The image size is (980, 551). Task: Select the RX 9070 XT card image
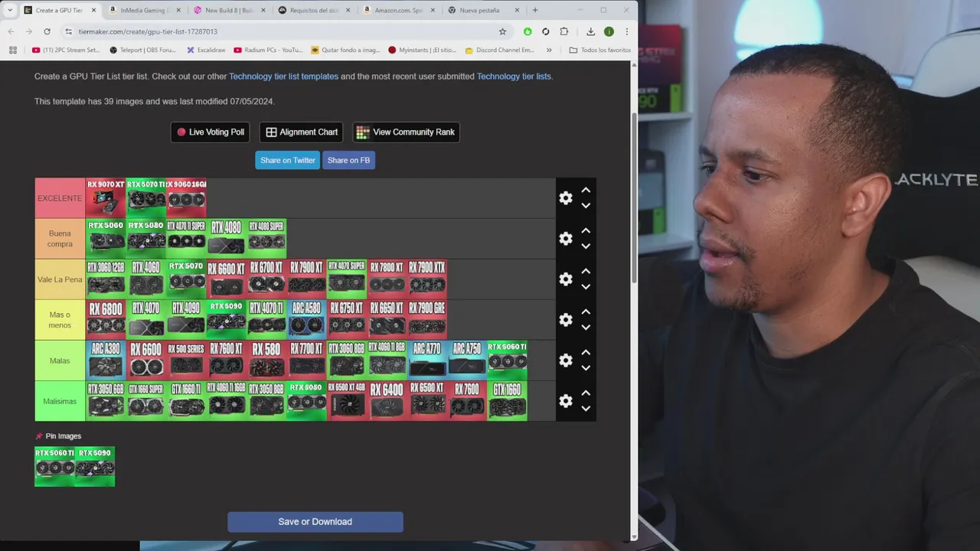(106, 198)
